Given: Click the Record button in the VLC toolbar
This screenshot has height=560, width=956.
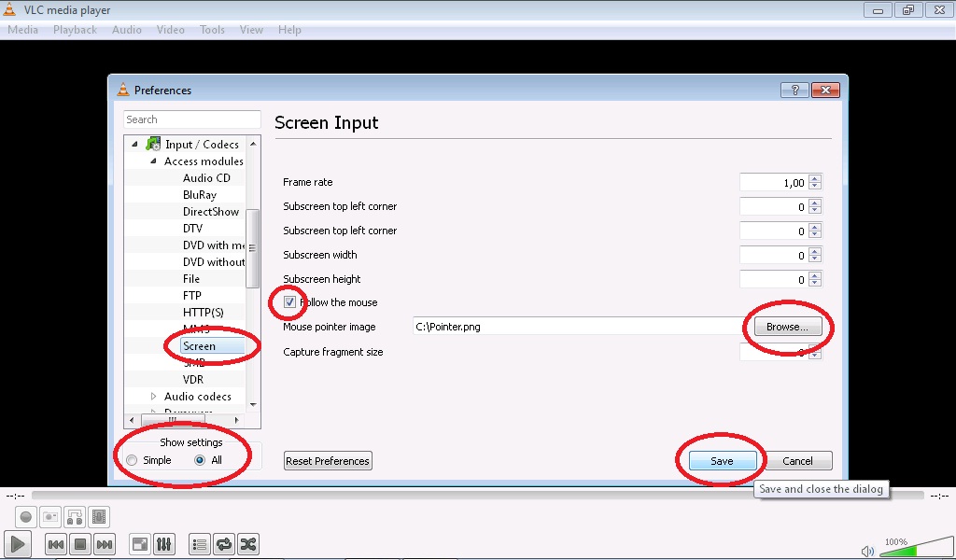Looking at the screenshot, I should coord(25,517).
